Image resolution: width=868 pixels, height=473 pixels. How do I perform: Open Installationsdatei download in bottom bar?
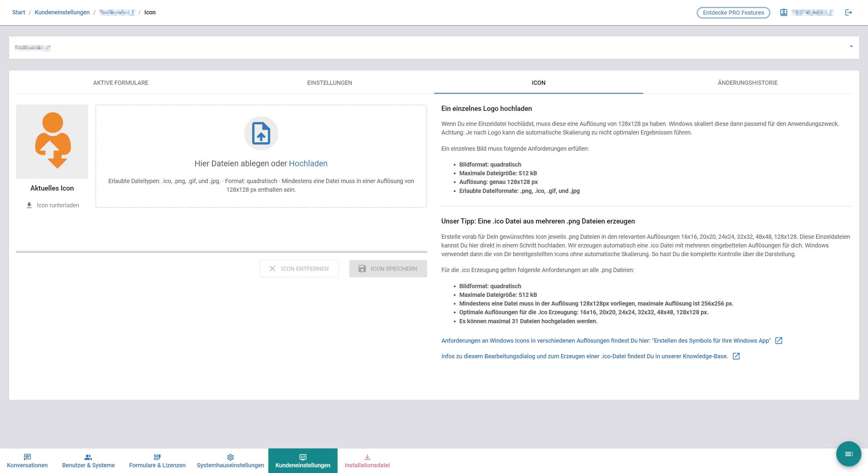tap(367, 460)
